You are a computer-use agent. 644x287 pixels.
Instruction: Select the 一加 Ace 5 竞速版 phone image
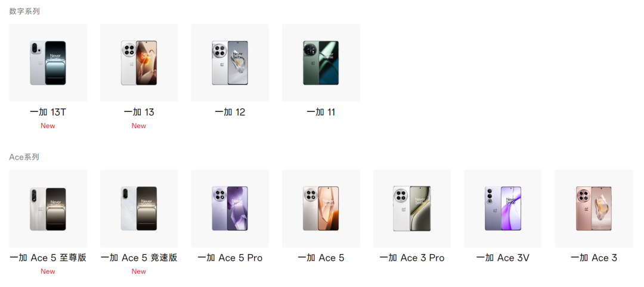tap(139, 208)
